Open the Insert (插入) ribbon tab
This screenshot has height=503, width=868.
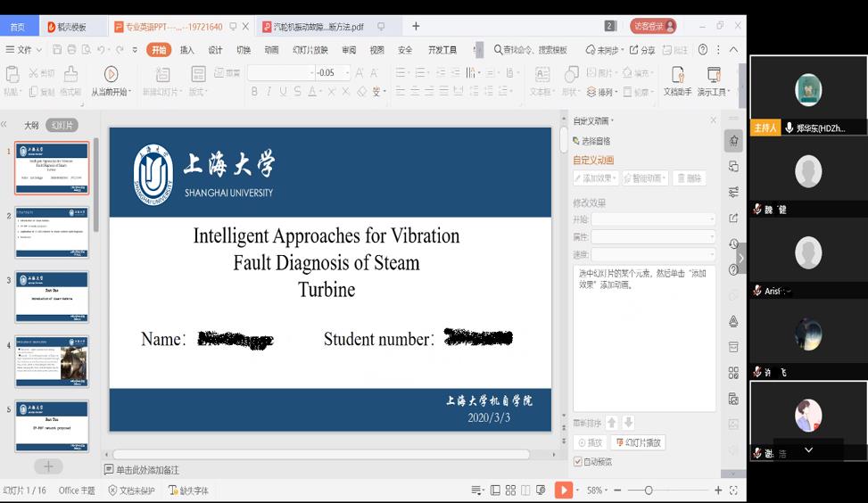tap(186, 50)
